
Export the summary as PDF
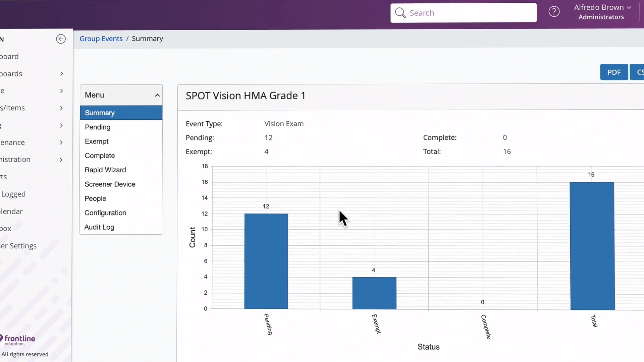(x=613, y=72)
